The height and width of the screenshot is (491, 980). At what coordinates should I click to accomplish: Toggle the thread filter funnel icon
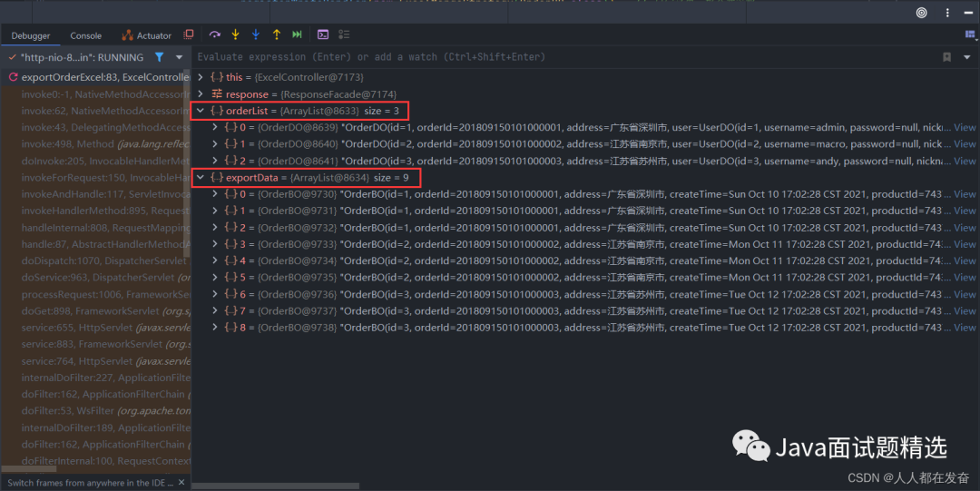(160, 57)
